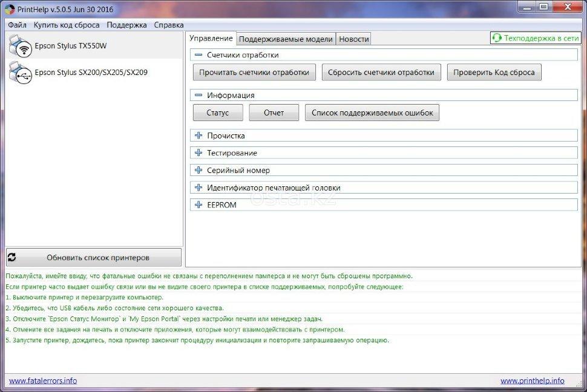Click the PrintHelp app icon in title bar
Image resolution: width=587 pixels, height=392 pixels.
pyautogui.click(x=9, y=10)
